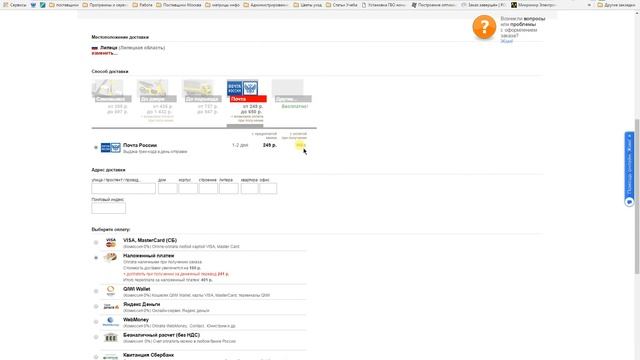Open the Сервисы bookmarks bar item
The width and height of the screenshot is (640, 360).
[15, 5]
